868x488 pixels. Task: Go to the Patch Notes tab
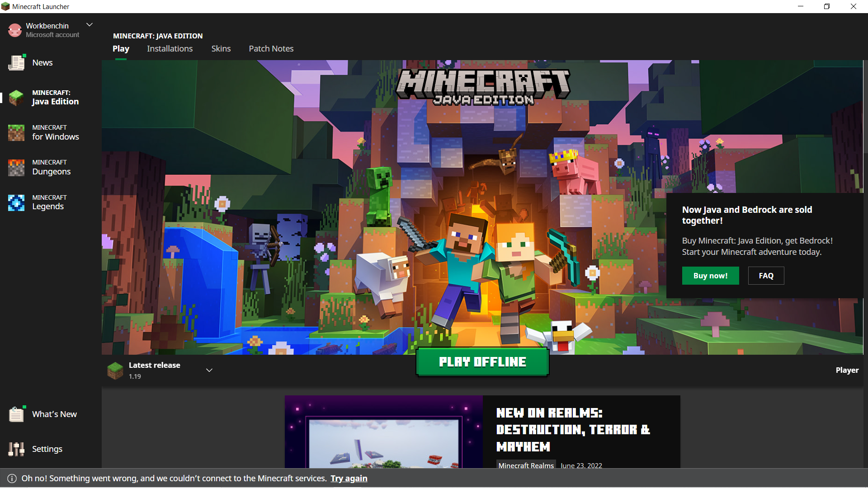271,49
